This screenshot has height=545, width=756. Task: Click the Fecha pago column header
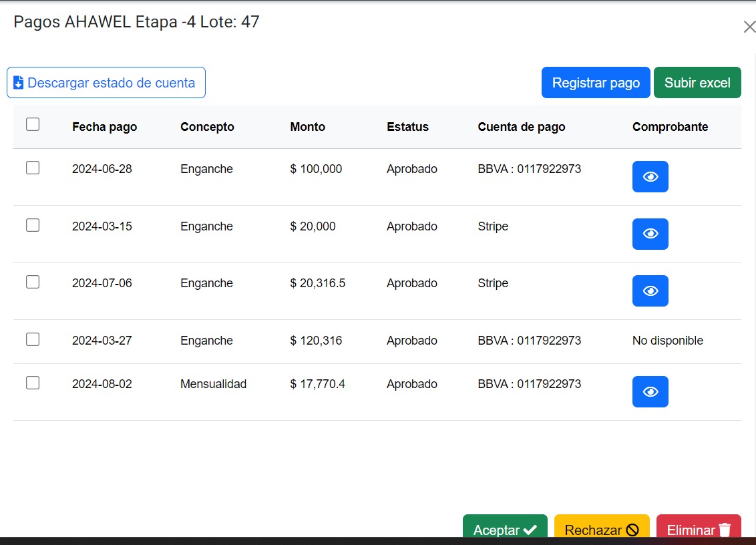click(104, 127)
